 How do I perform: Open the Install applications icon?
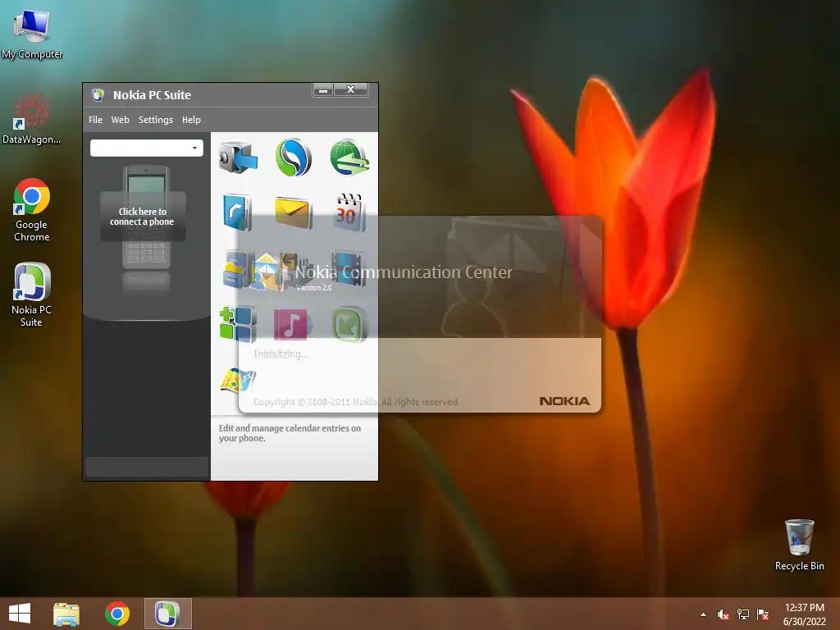coord(237,324)
